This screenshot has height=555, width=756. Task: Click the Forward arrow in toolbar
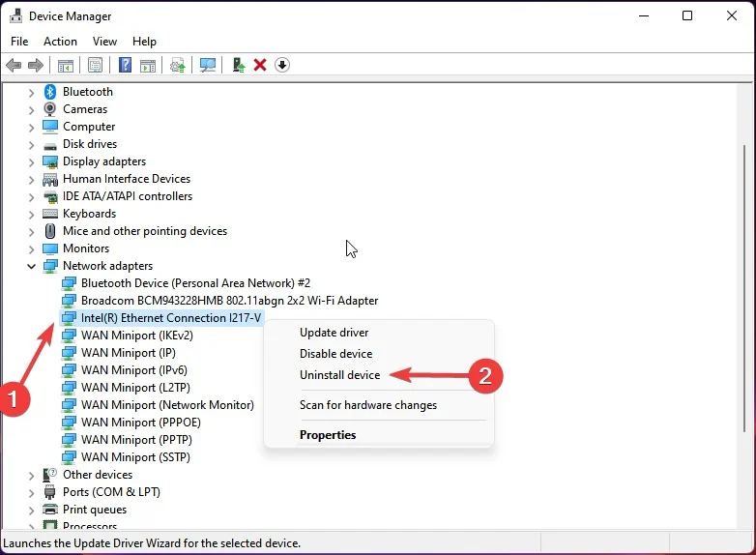[36, 65]
